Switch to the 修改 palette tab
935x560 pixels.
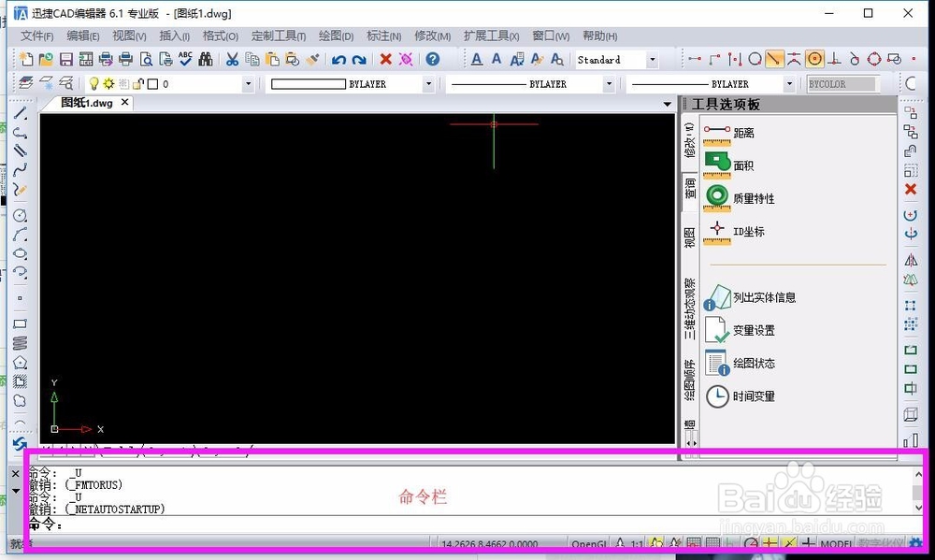pyautogui.click(x=690, y=140)
